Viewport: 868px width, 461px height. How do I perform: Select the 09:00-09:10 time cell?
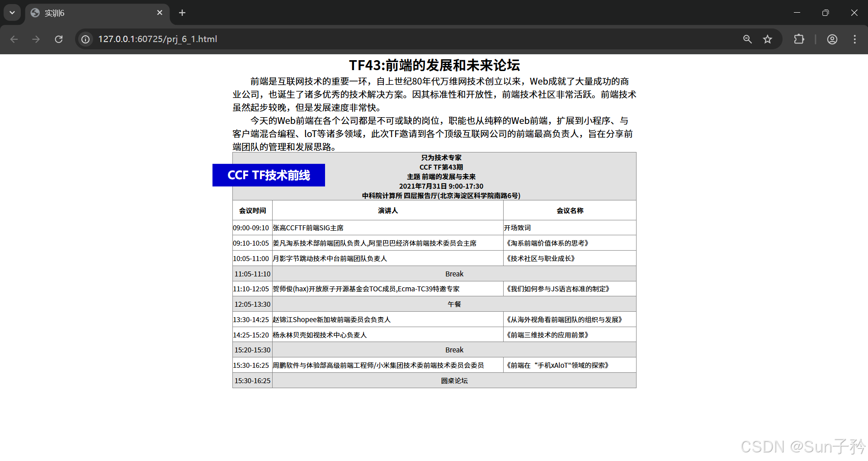[252, 228]
